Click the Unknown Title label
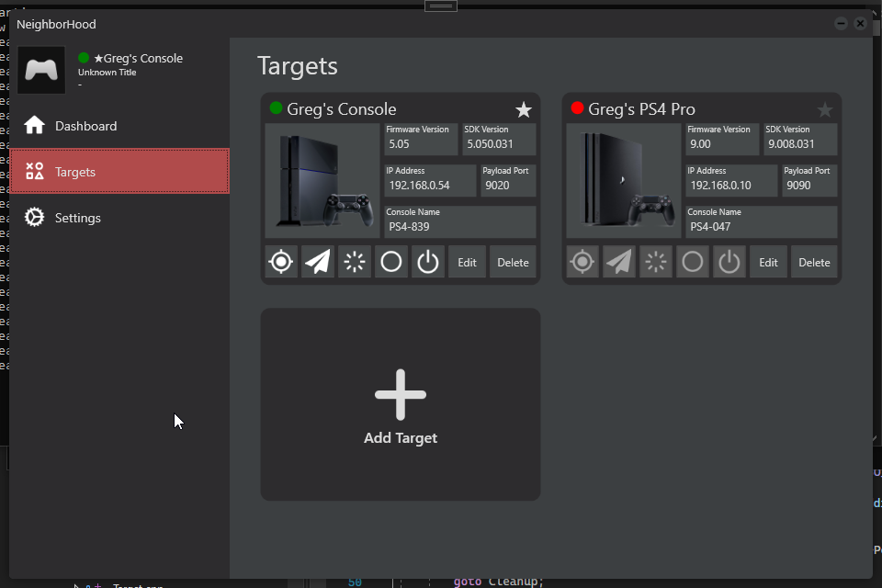882x588 pixels. tap(107, 72)
